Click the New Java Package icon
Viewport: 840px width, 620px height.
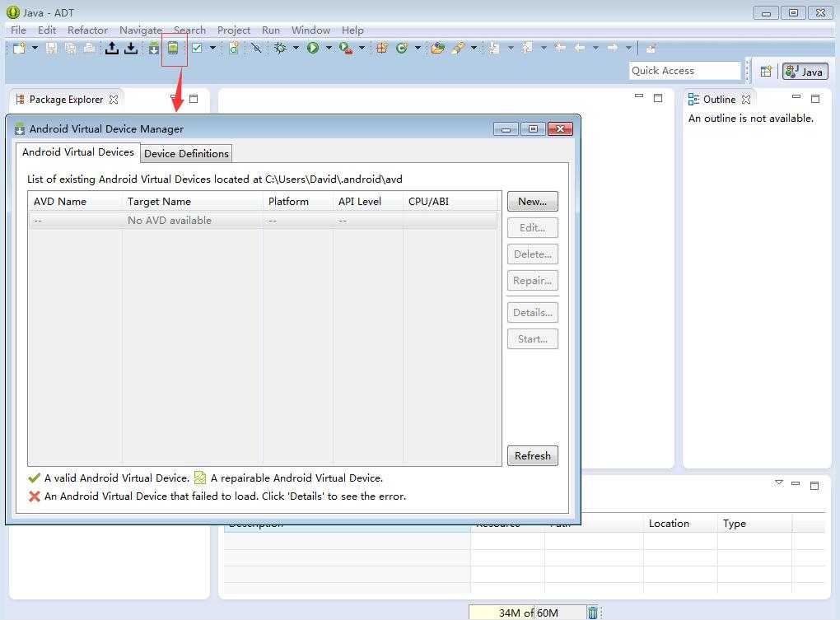(382, 49)
